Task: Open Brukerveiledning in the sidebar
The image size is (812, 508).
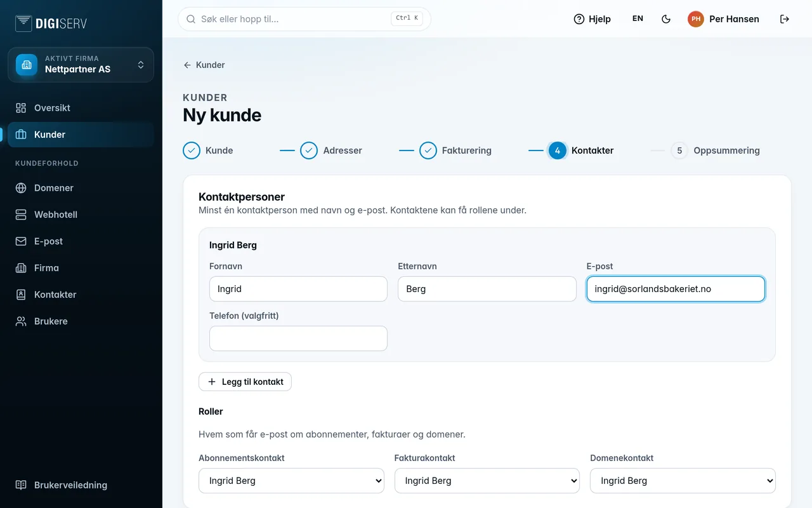Action: 81,485
